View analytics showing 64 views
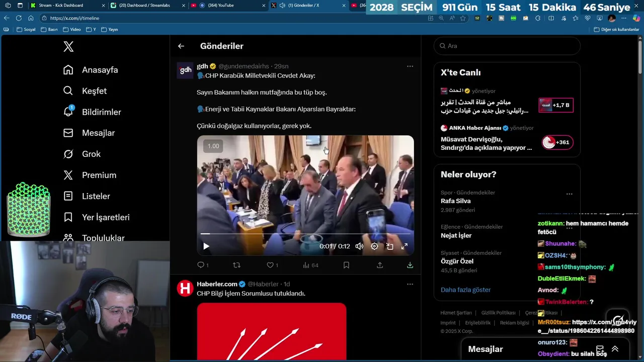Viewport: 644px width, 362px height. tap(310, 265)
